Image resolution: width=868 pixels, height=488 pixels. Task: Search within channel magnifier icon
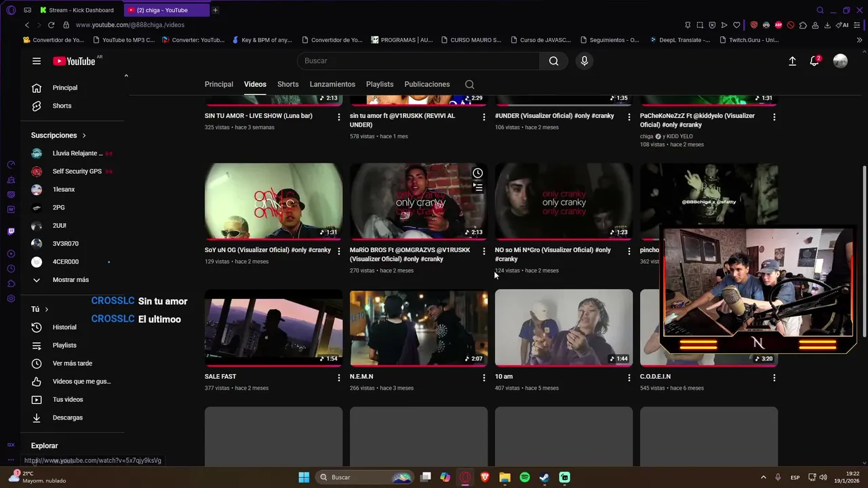point(469,84)
